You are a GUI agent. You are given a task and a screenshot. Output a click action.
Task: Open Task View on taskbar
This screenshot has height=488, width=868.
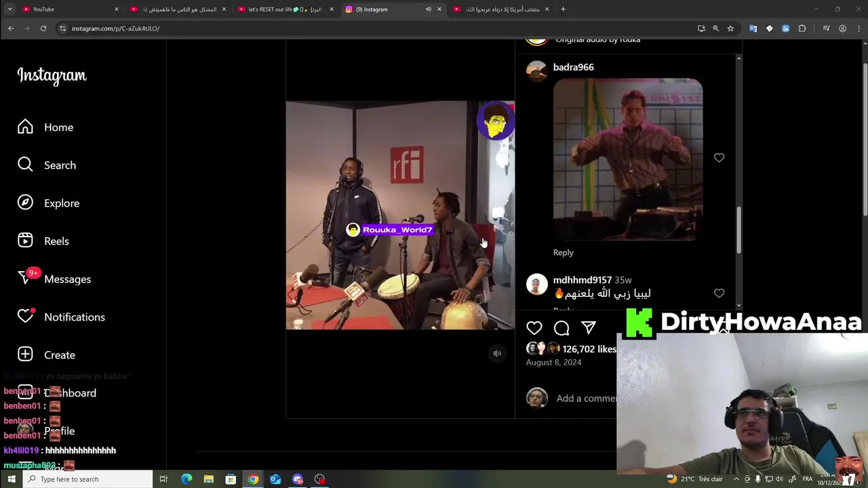pyautogui.click(x=163, y=479)
